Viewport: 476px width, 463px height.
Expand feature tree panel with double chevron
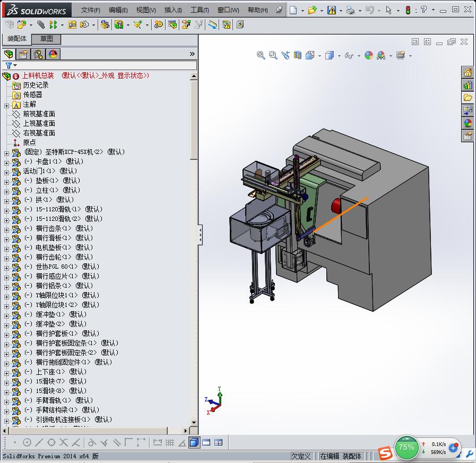pos(192,54)
